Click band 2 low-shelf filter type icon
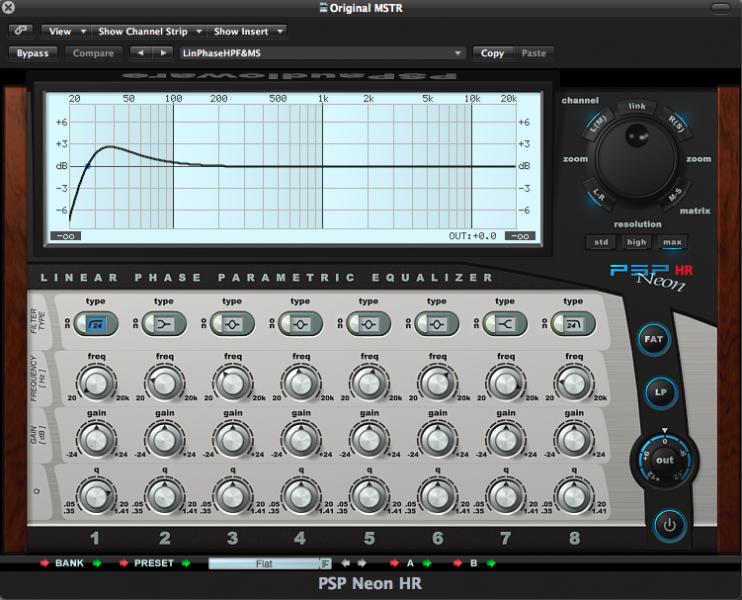Viewport: 742px width, 600px height. (x=164, y=324)
